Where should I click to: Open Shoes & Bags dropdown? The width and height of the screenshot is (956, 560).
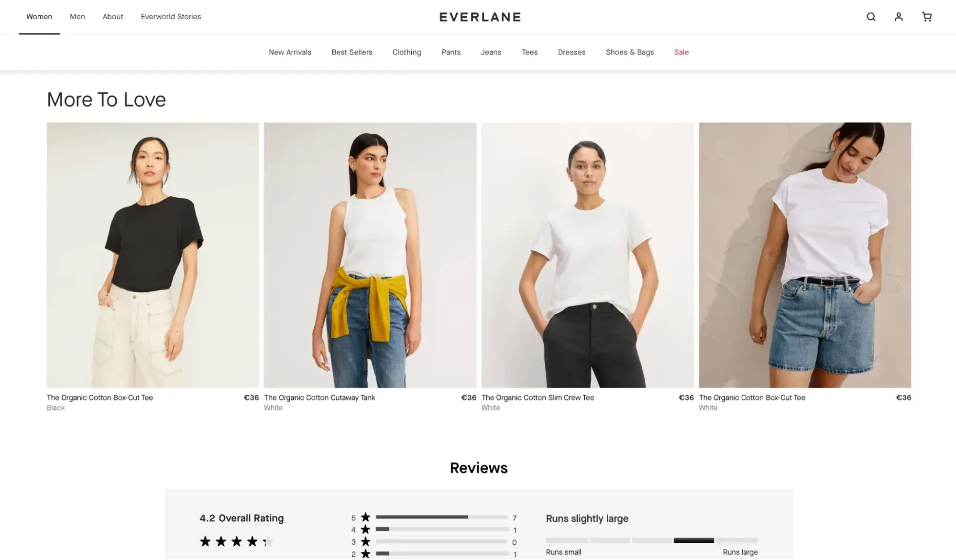630,52
